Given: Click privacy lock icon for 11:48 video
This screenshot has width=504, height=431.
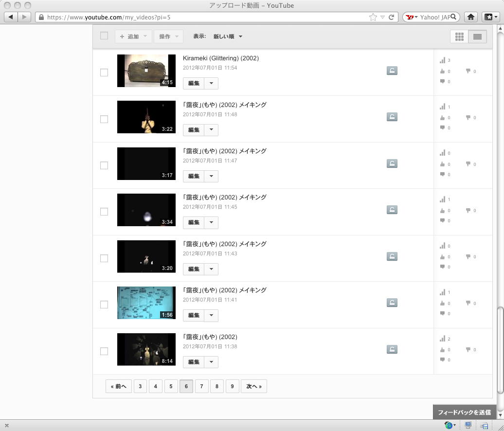Looking at the screenshot, I should (392, 117).
